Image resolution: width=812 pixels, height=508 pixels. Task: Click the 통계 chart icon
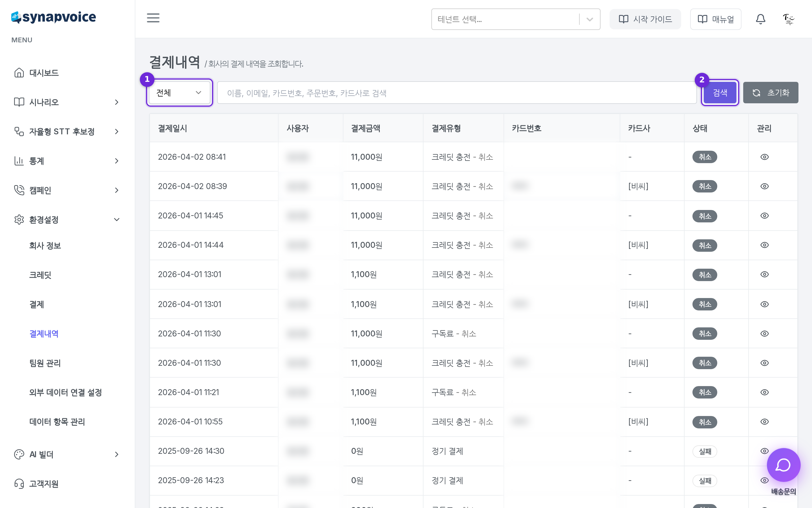pos(19,161)
